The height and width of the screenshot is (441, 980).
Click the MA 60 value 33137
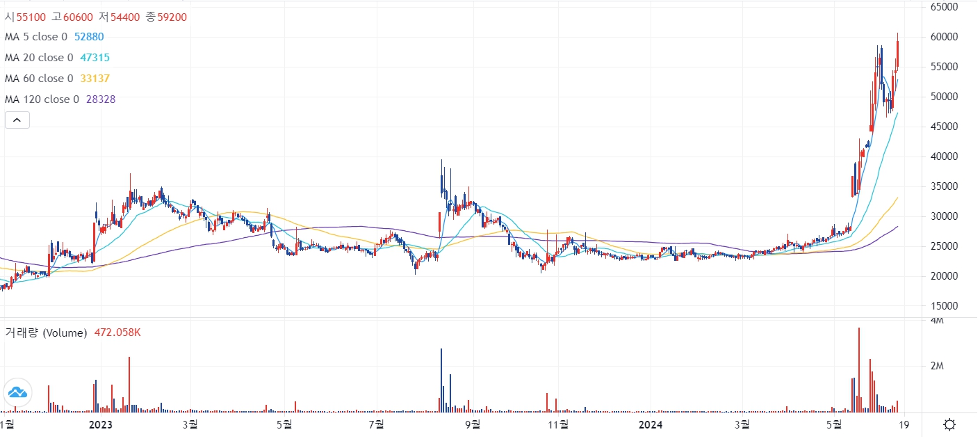[x=95, y=79]
